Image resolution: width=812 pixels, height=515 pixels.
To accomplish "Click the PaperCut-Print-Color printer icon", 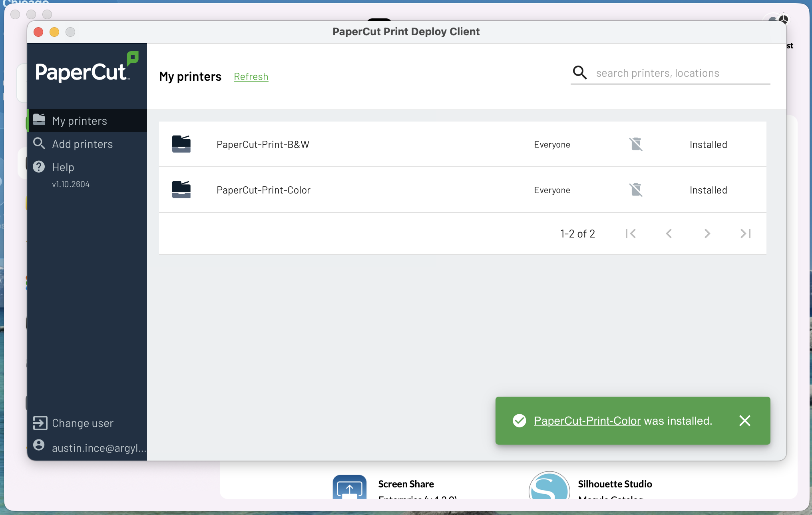I will click(x=181, y=190).
